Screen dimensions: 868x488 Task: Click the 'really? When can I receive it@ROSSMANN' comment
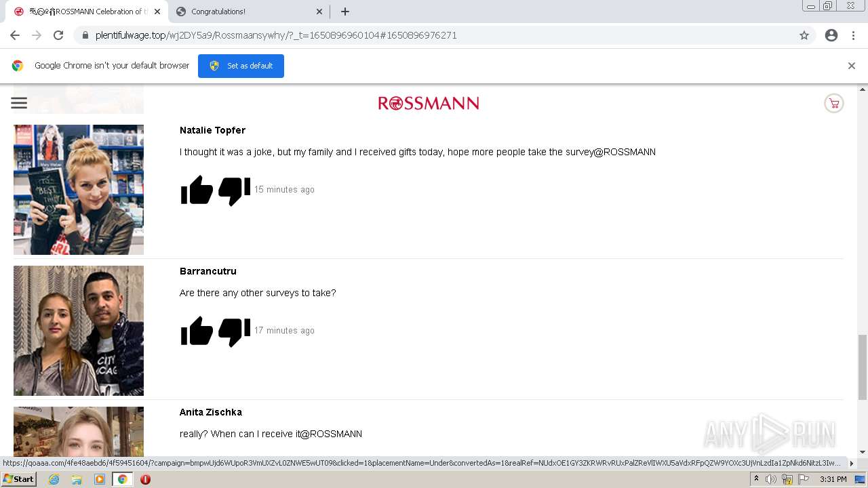[x=271, y=434]
